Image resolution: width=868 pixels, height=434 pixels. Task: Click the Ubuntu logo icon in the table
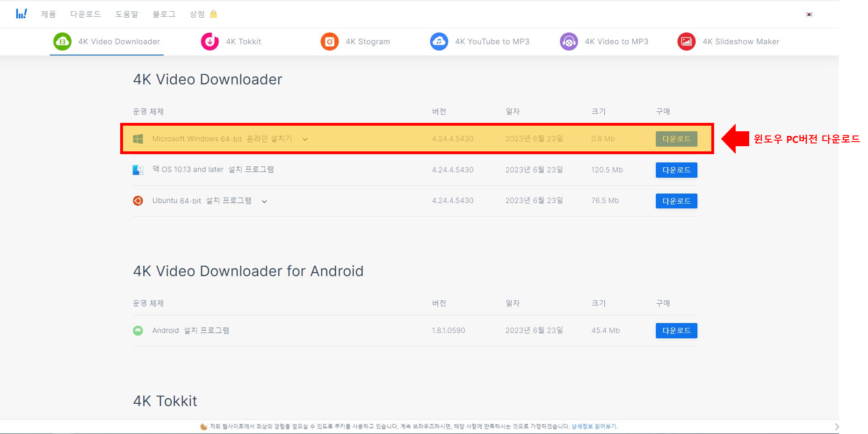[x=138, y=201]
